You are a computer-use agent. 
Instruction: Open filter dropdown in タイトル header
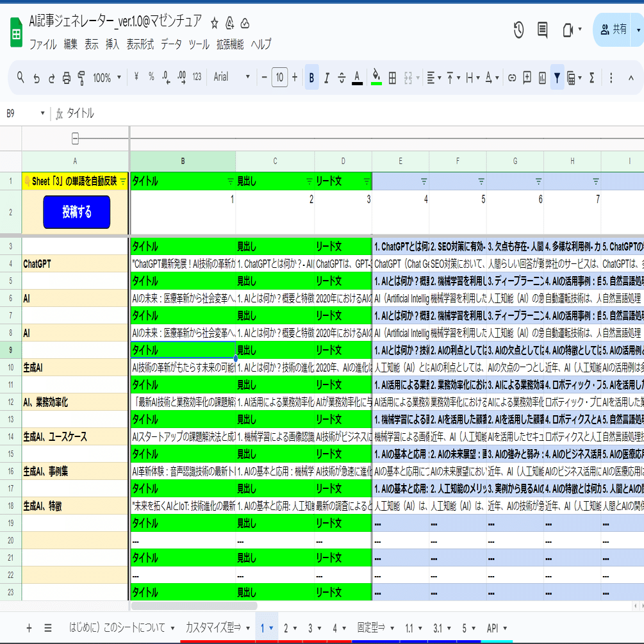(231, 181)
